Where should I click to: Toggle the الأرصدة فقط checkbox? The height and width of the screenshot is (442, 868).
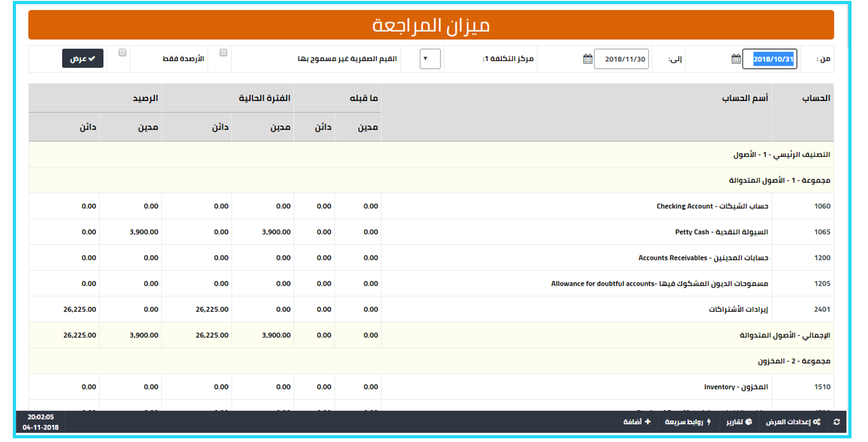tap(122, 53)
